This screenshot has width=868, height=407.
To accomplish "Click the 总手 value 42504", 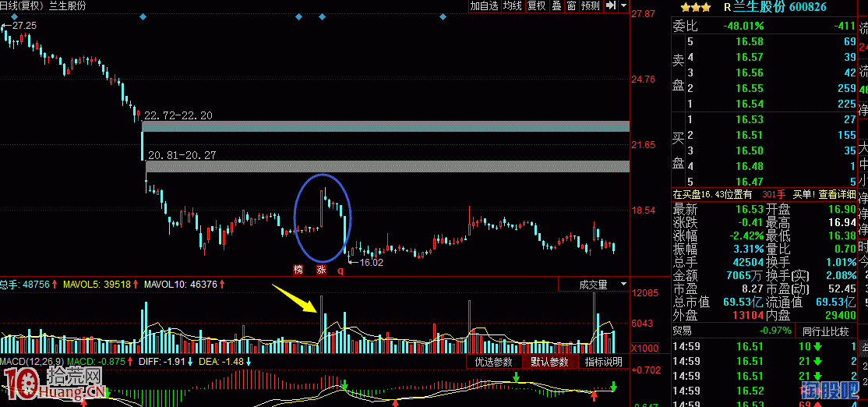I will tap(748, 263).
